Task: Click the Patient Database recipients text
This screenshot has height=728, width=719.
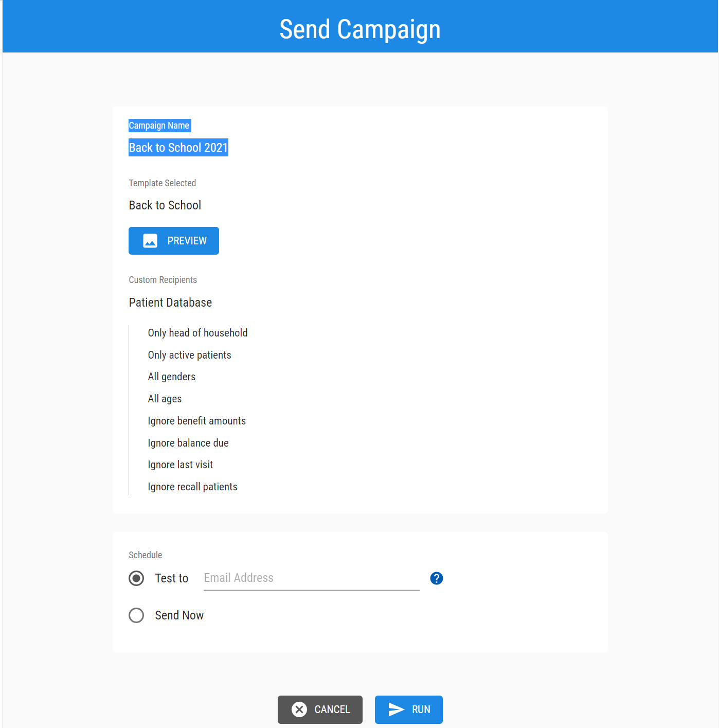Action: (170, 303)
